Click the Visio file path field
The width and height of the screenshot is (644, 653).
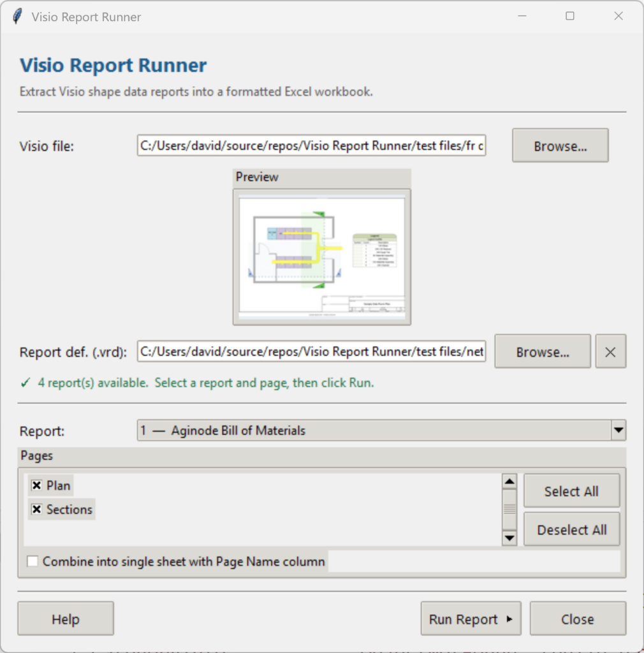tap(311, 145)
